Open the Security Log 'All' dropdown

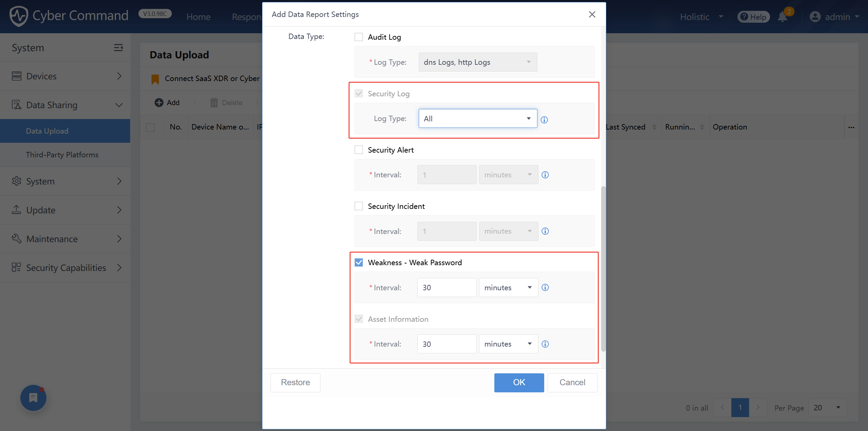click(x=477, y=118)
